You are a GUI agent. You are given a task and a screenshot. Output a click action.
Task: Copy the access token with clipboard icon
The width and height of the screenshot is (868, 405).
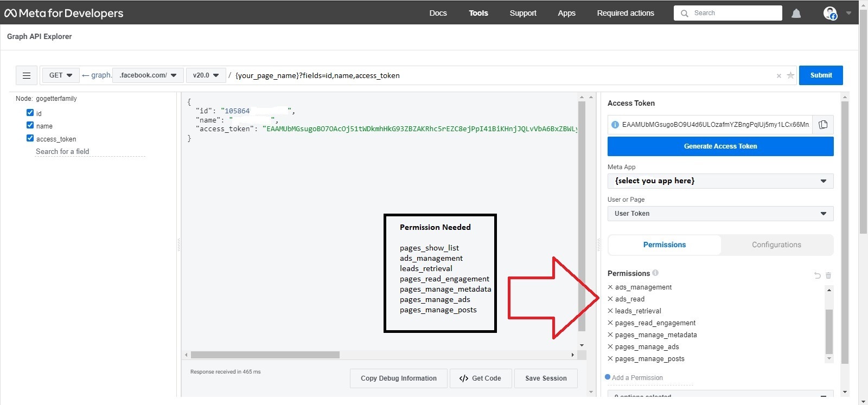[823, 125]
